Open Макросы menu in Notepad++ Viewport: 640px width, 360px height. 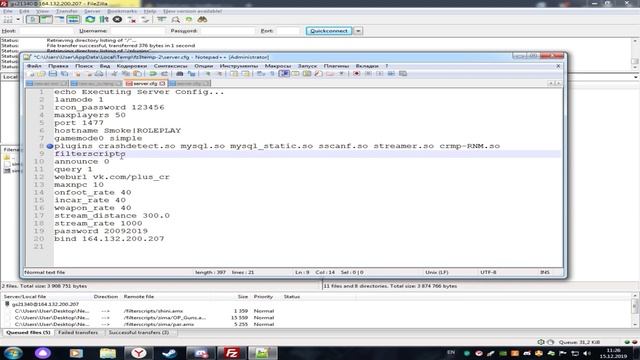click(278, 66)
